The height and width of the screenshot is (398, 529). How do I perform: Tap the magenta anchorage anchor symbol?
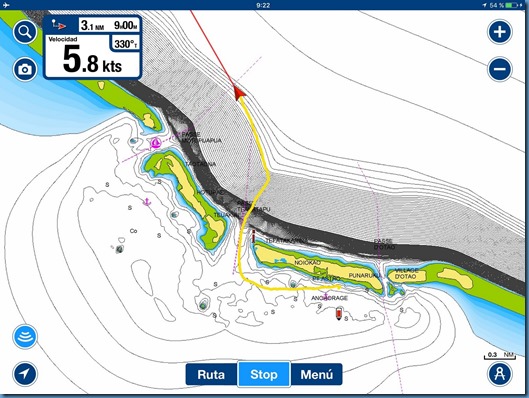[x=326, y=296]
